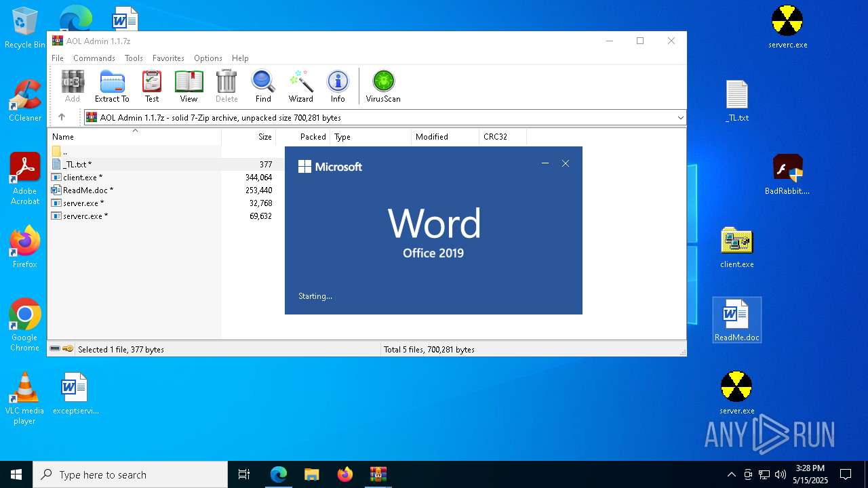Click the Google Chrome desktop icon

pos(24,325)
